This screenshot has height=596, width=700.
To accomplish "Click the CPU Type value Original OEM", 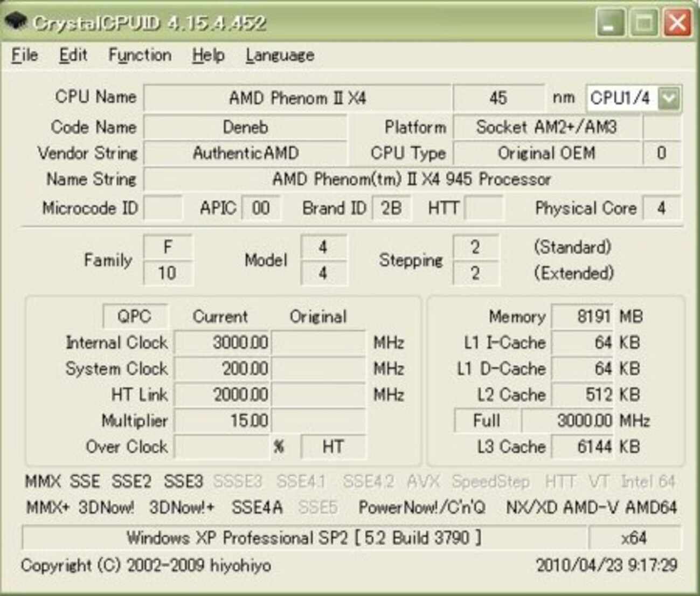I will point(547,153).
